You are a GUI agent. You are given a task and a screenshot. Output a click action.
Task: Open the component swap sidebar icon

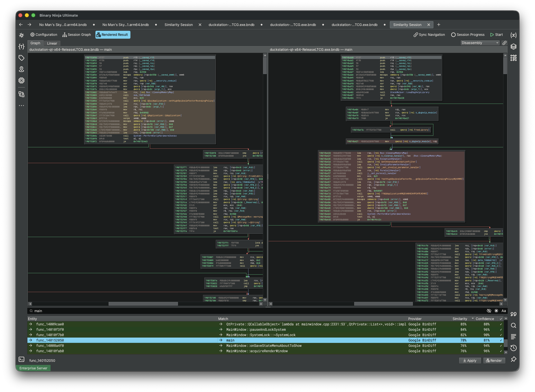[21, 94]
